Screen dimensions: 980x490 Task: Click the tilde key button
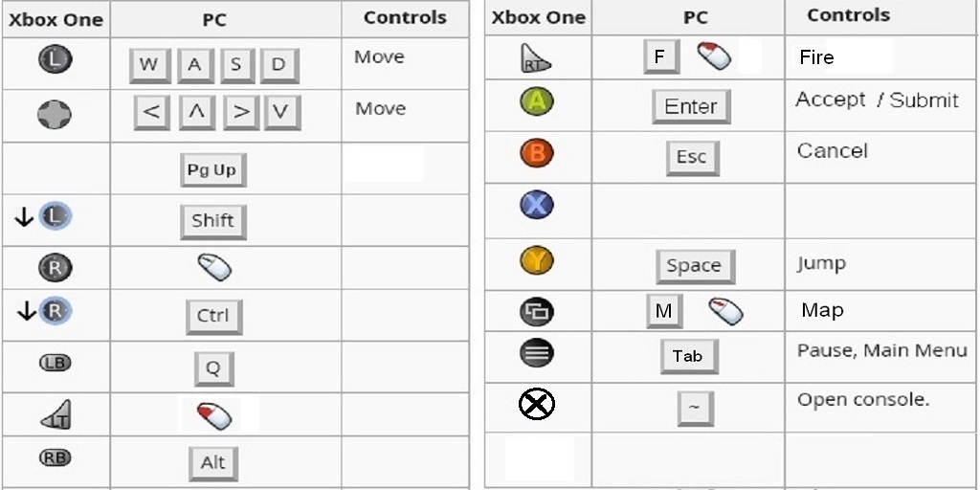pyautogui.click(x=695, y=408)
